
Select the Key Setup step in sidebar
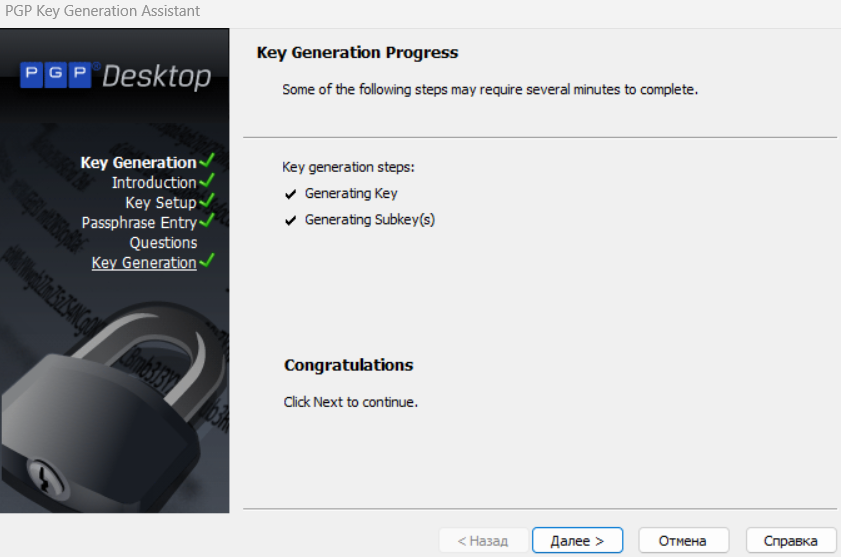[x=161, y=203]
